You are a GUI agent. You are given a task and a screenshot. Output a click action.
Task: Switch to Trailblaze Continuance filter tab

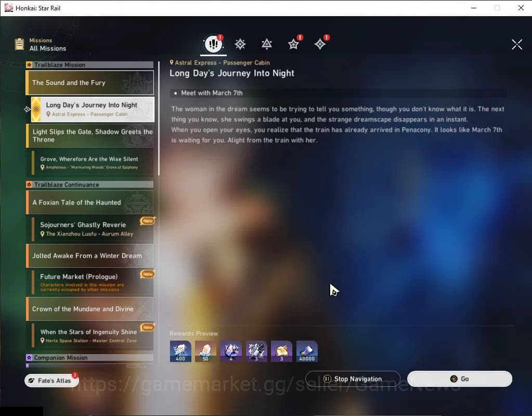point(267,44)
